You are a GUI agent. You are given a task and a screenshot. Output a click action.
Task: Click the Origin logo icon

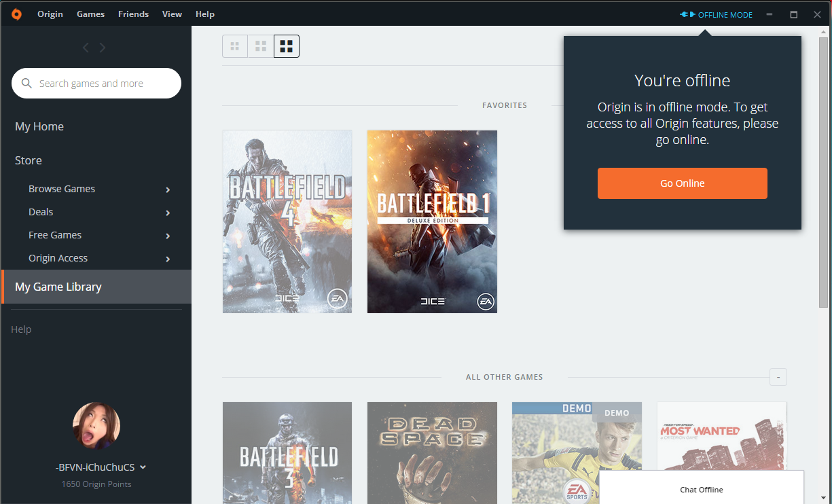tap(16, 14)
